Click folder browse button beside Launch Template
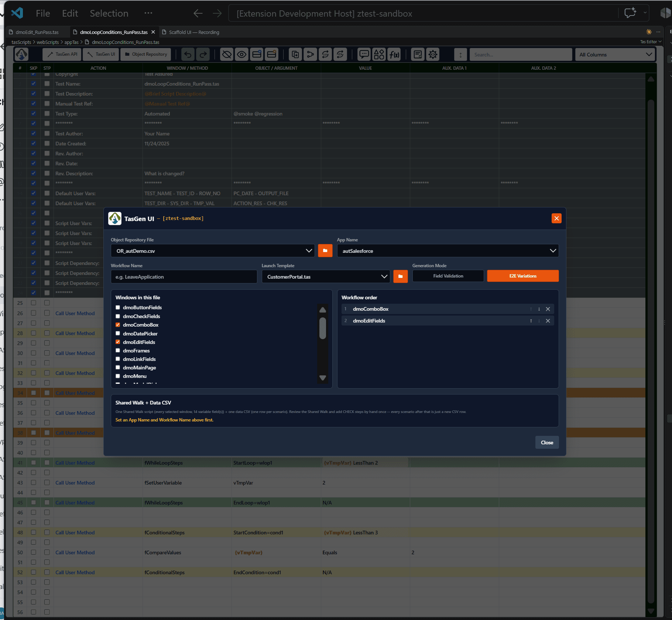Viewport: 672px width, 620px height. [400, 276]
